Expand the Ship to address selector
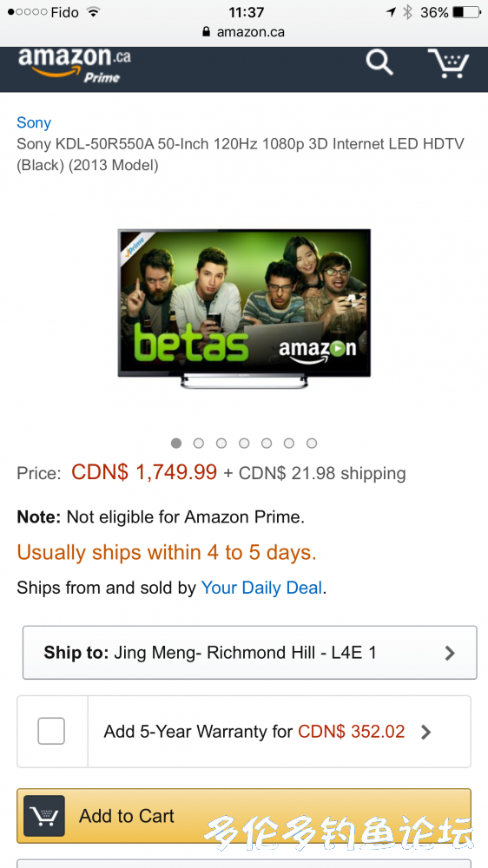488x868 pixels. tap(249, 652)
